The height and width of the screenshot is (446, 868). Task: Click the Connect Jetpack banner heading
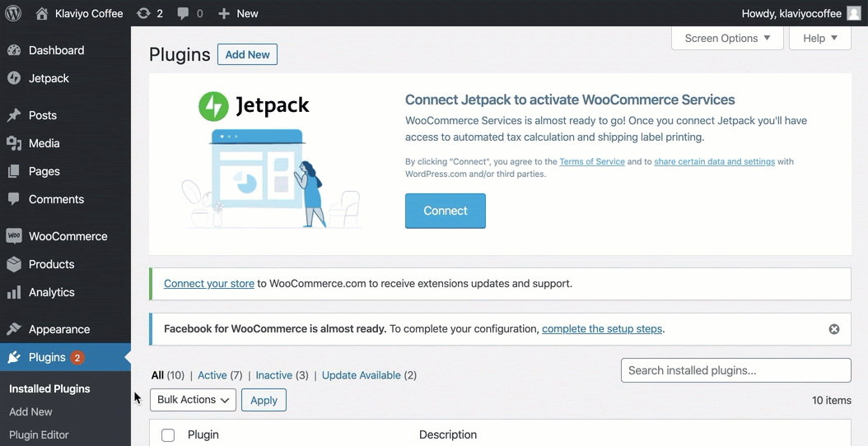[x=570, y=100]
